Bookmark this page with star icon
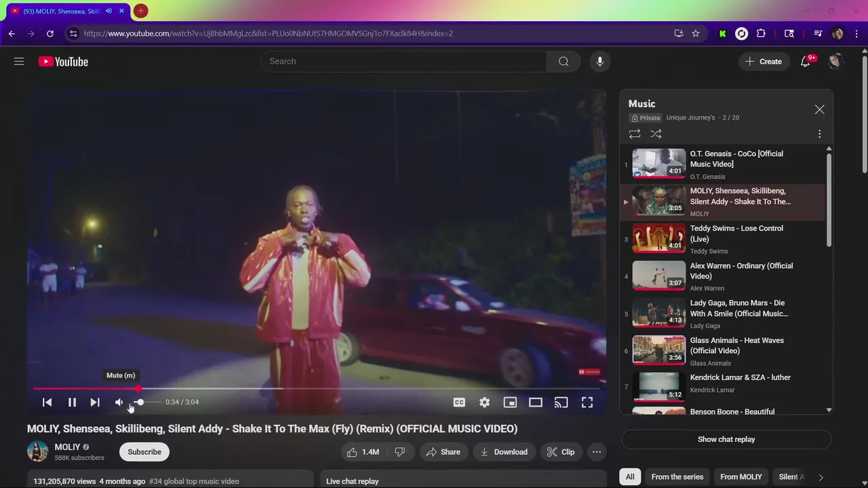Image resolution: width=868 pixels, height=488 pixels. click(696, 33)
